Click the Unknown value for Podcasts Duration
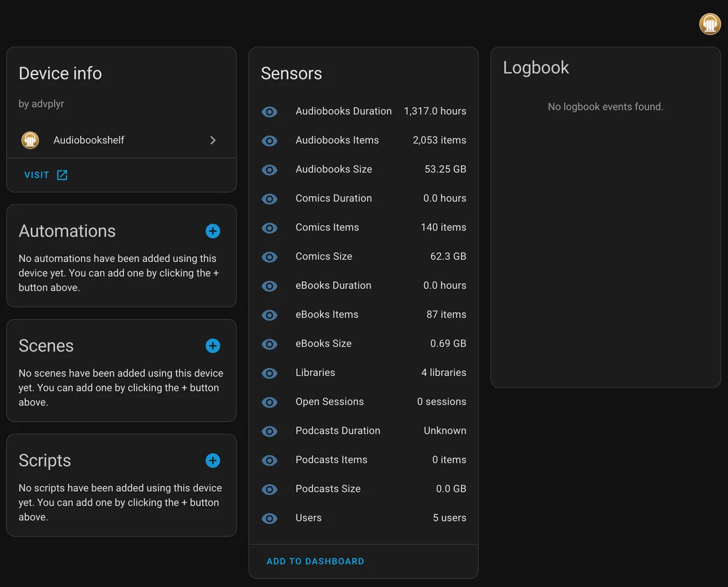Image resolution: width=728 pixels, height=587 pixels. click(x=445, y=431)
